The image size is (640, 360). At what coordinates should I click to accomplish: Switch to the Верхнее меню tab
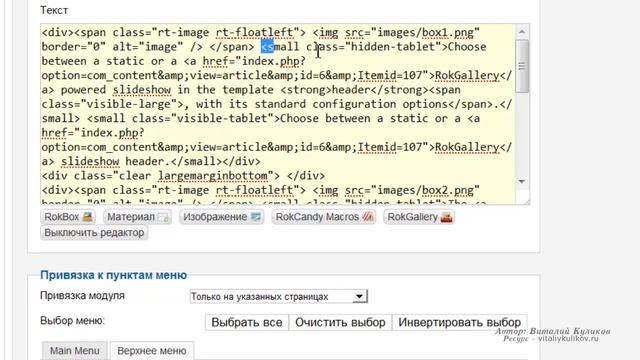[152, 351]
